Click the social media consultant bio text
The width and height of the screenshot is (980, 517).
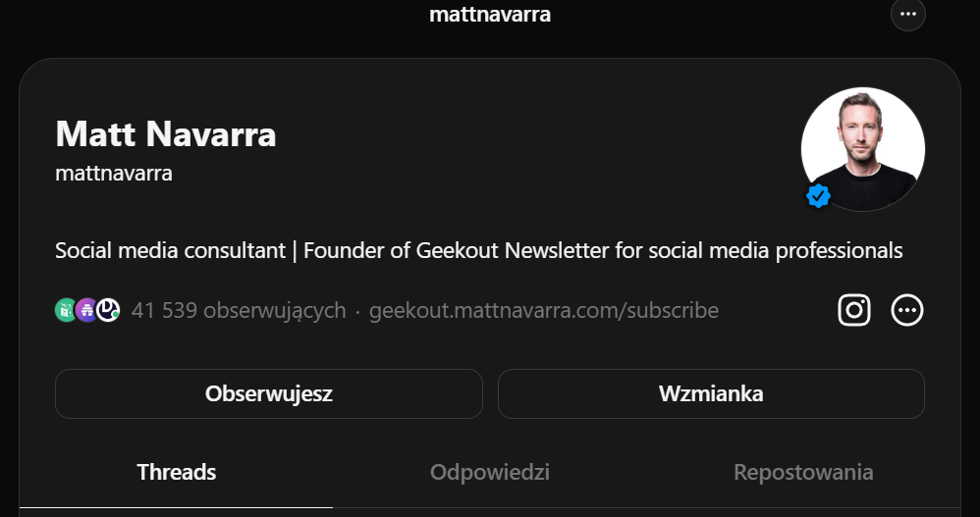tap(170, 250)
